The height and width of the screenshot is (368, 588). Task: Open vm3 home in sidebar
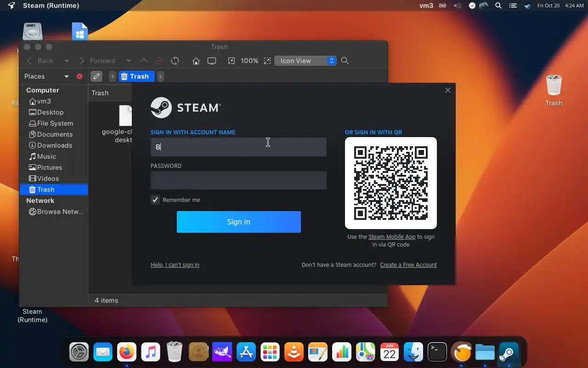click(40, 101)
